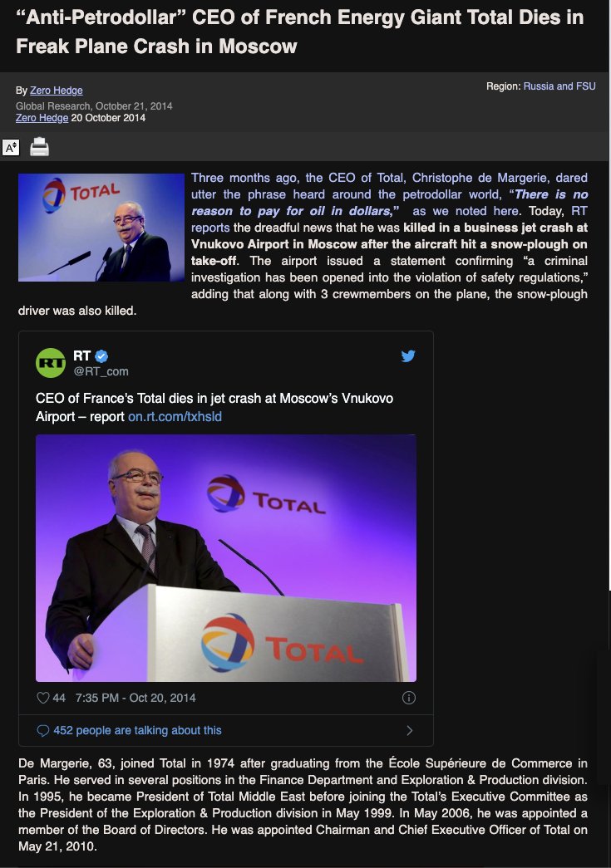Open the small Total CEO article thumbnail
This screenshot has height=868, width=611.
(x=101, y=228)
